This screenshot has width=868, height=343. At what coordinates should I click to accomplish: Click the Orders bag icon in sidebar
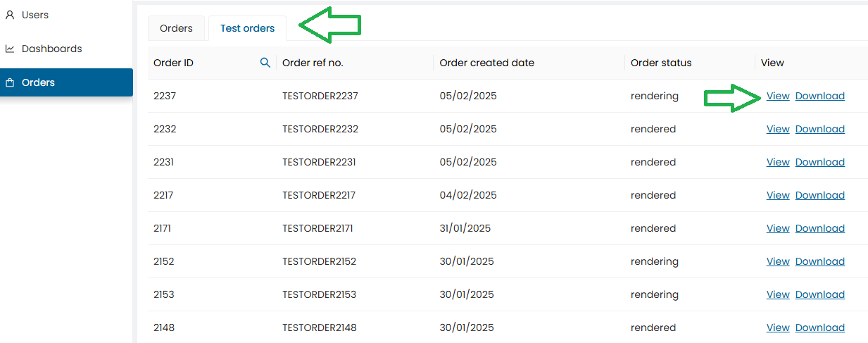click(x=10, y=82)
